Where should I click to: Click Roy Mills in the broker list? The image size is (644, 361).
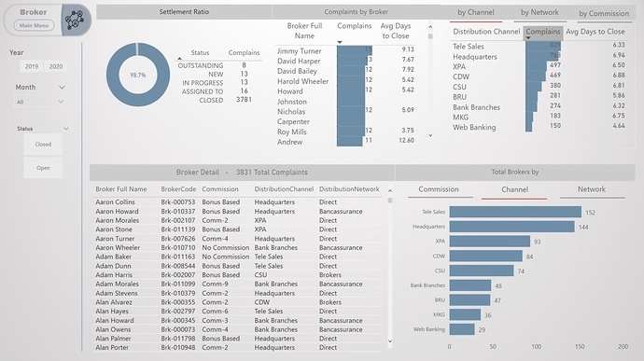pyautogui.click(x=291, y=132)
